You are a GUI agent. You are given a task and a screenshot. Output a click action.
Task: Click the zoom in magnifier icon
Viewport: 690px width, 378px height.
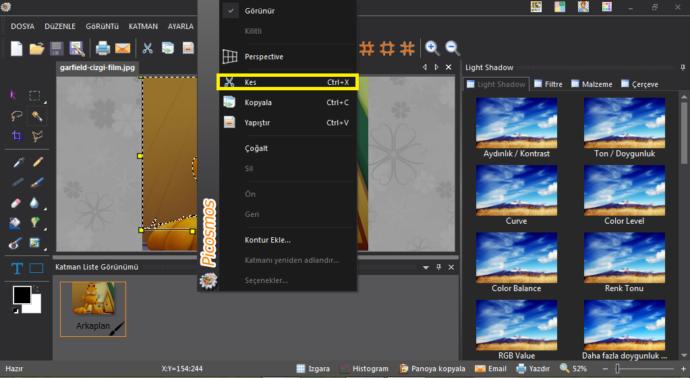tap(432, 48)
